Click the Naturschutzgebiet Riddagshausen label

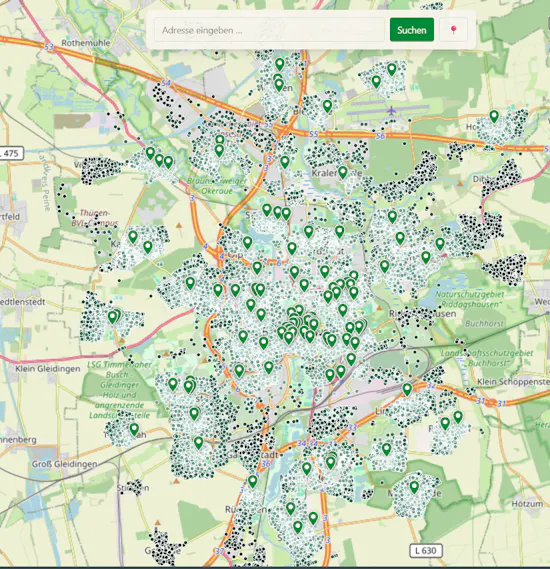pos(470,299)
